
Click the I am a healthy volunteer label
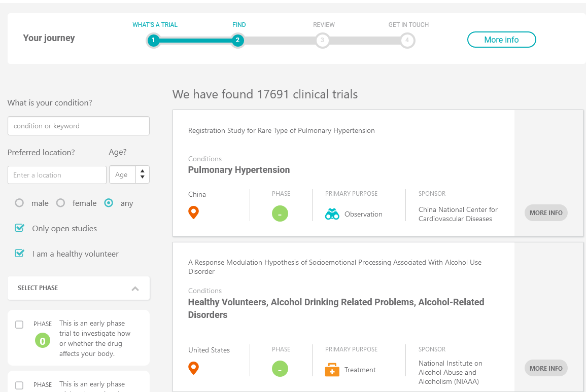[75, 254]
